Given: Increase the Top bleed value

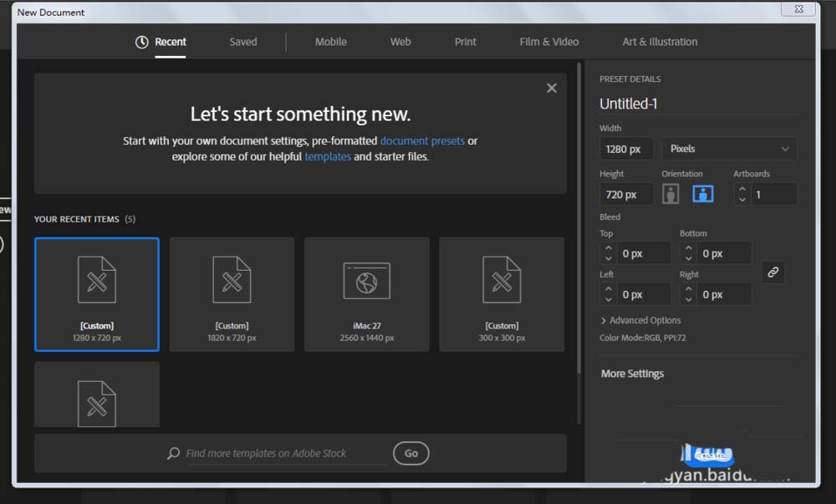Looking at the screenshot, I should (x=609, y=248).
